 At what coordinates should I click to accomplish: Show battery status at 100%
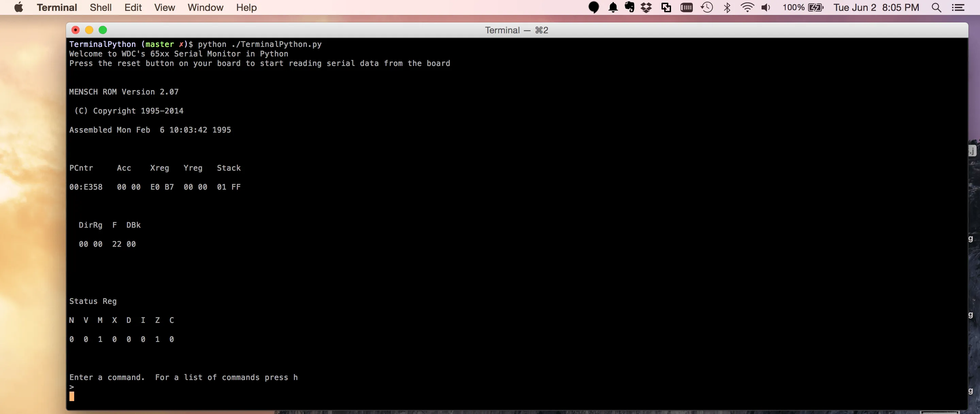coord(803,7)
